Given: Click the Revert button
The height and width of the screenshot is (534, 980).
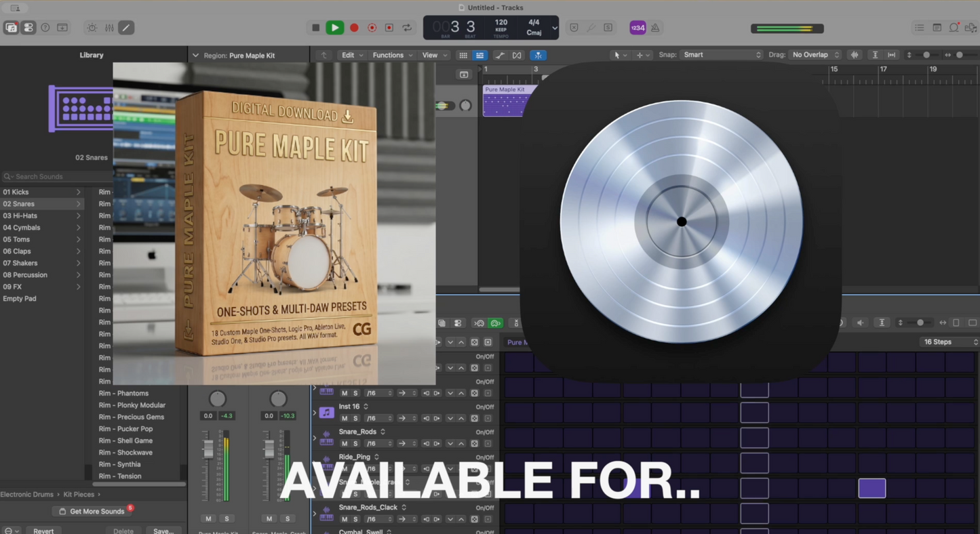Looking at the screenshot, I should click(x=43, y=531).
